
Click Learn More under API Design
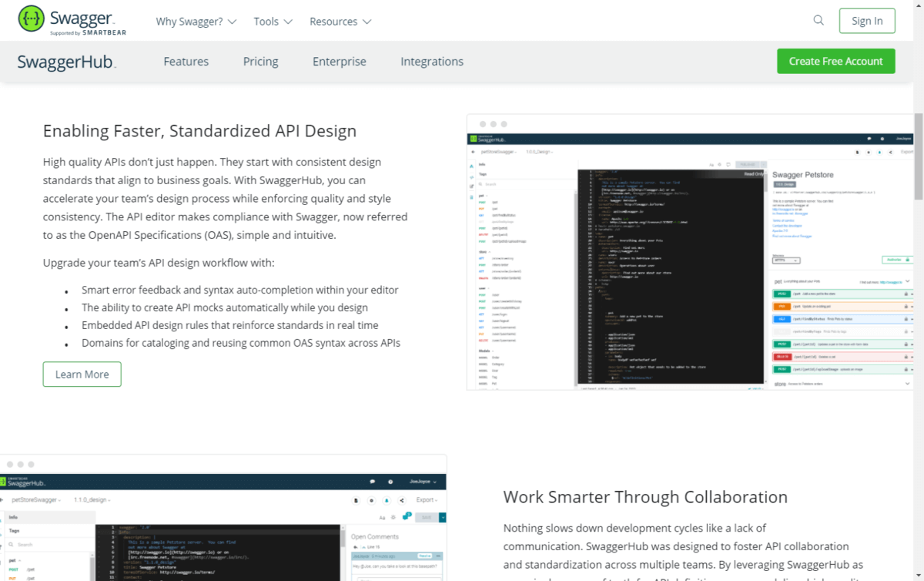click(82, 374)
